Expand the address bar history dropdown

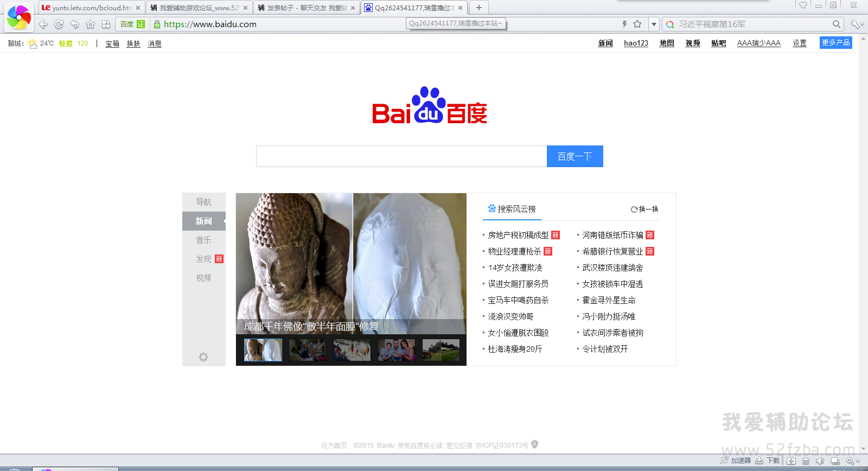point(654,24)
